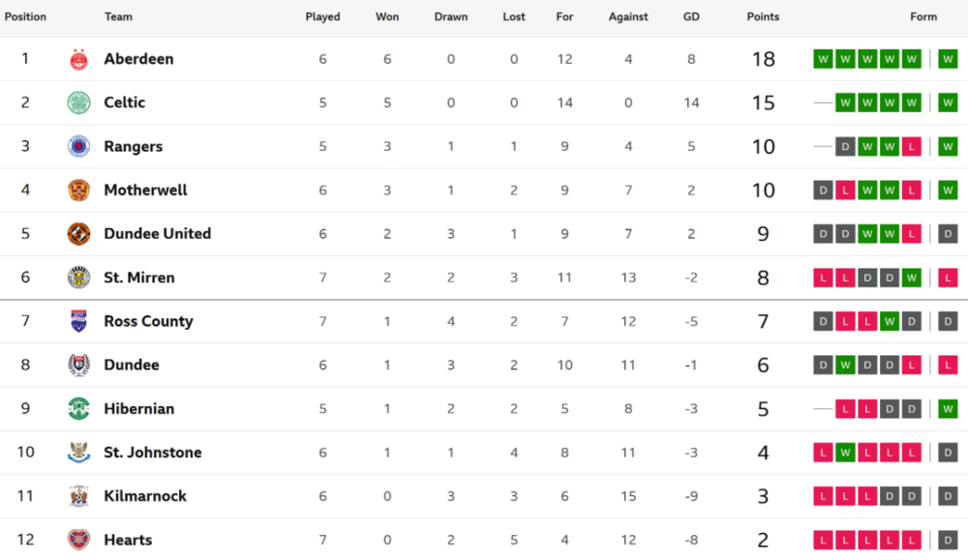Click the Hibernian club crest icon
The height and width of the screenshot is (560, 968).
coord(78,408)
